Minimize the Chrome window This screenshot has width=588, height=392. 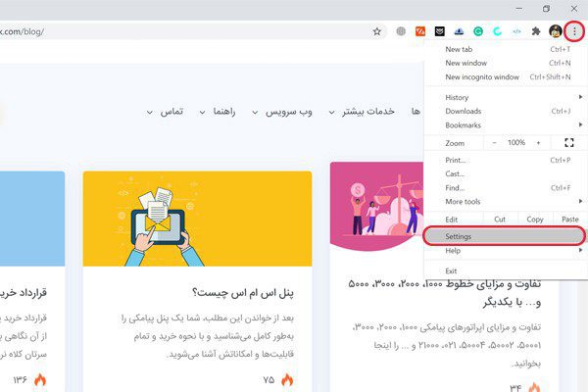[x=519, y=8]
